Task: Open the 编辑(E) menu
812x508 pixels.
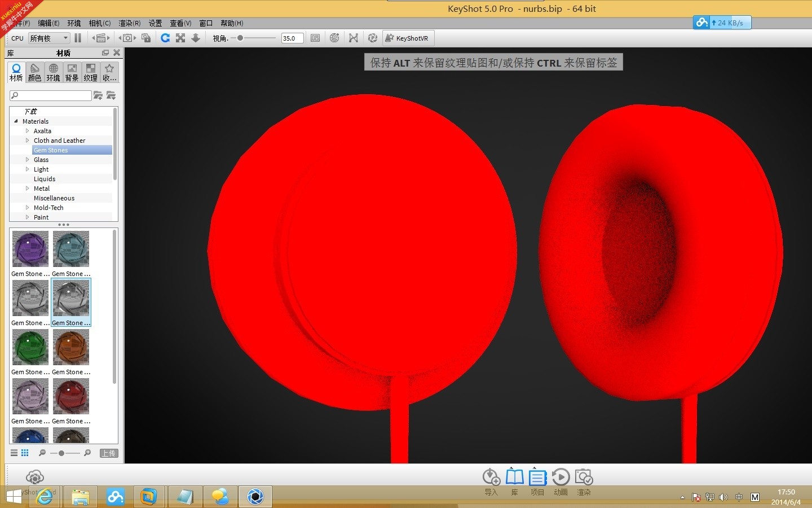Action: point(48,23)
